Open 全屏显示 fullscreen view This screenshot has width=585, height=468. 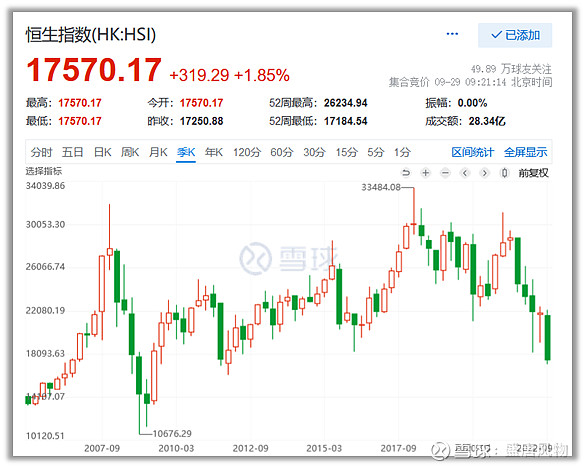click(525, 152)
